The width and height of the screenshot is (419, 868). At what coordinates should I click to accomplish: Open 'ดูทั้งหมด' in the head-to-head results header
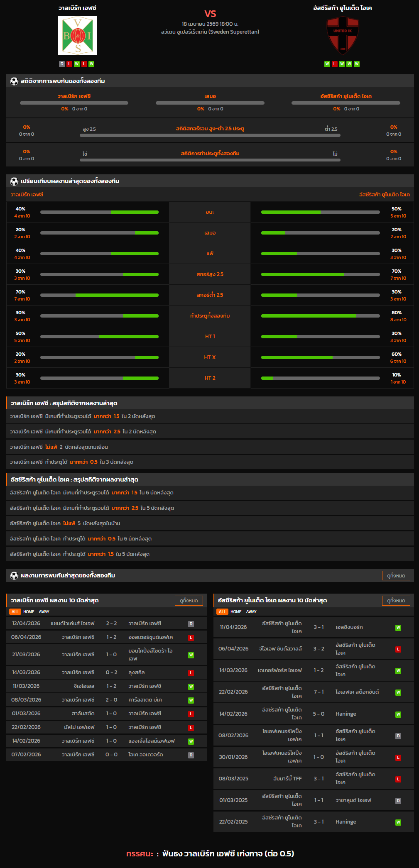396,575
